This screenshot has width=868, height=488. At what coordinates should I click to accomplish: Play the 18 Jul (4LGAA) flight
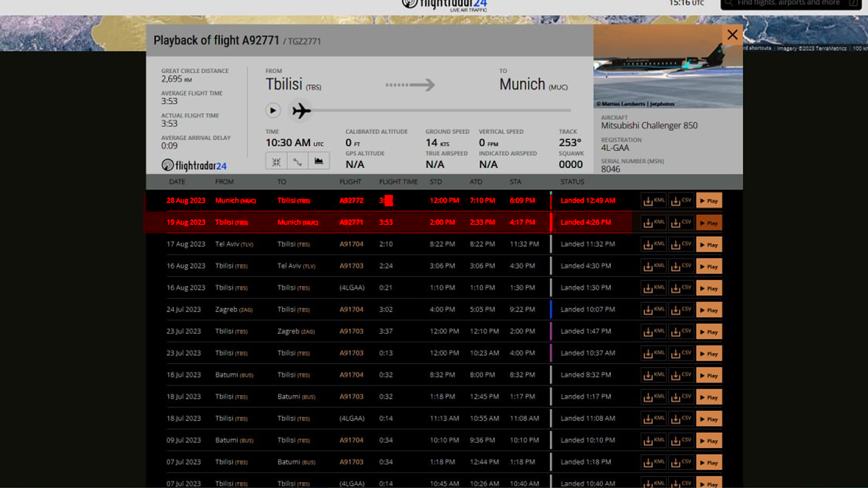pyautogui.click(x=709, y=419)
